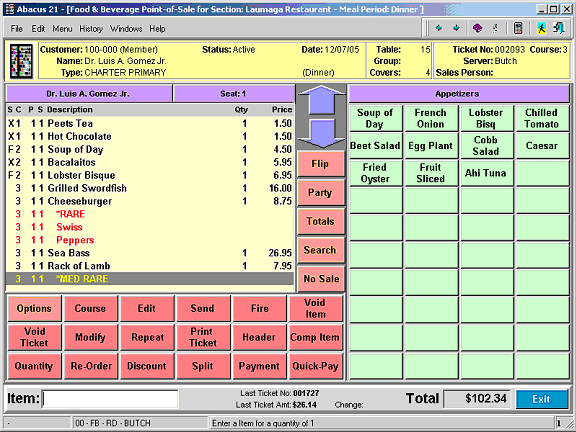
Task: Click the running man icon
Action: tap(541, 28)
